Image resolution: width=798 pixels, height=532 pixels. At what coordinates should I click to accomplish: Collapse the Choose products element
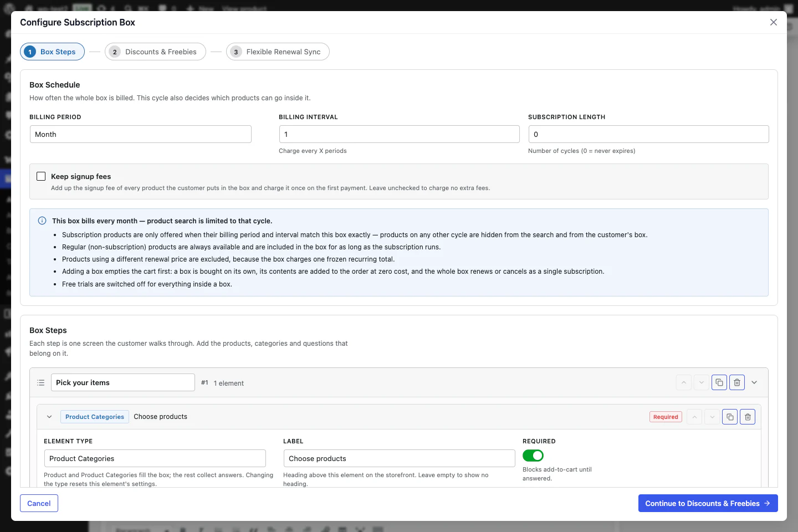point(49,417)
